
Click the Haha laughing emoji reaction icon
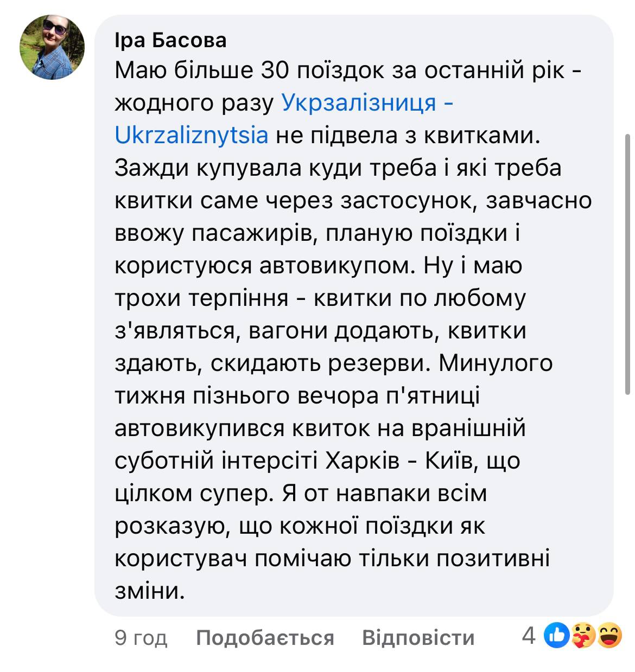tap(609, 636)
